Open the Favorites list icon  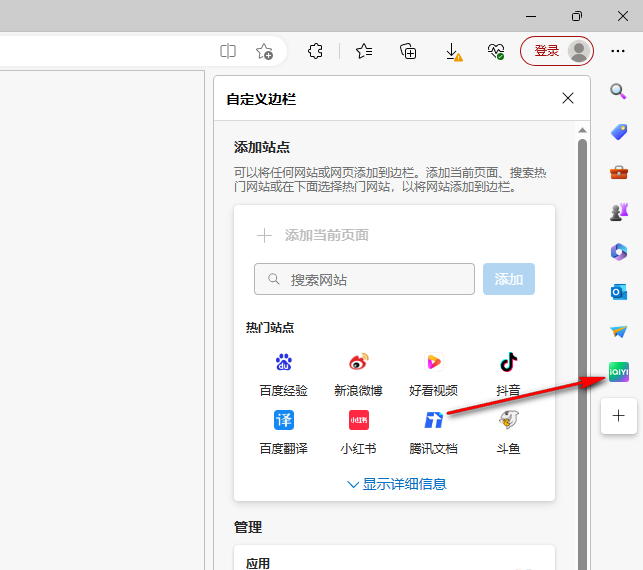coord(364,51)
